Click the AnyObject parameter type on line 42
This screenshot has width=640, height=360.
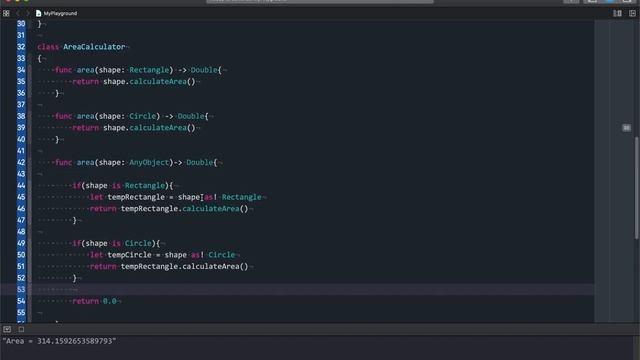pos(149,162)
